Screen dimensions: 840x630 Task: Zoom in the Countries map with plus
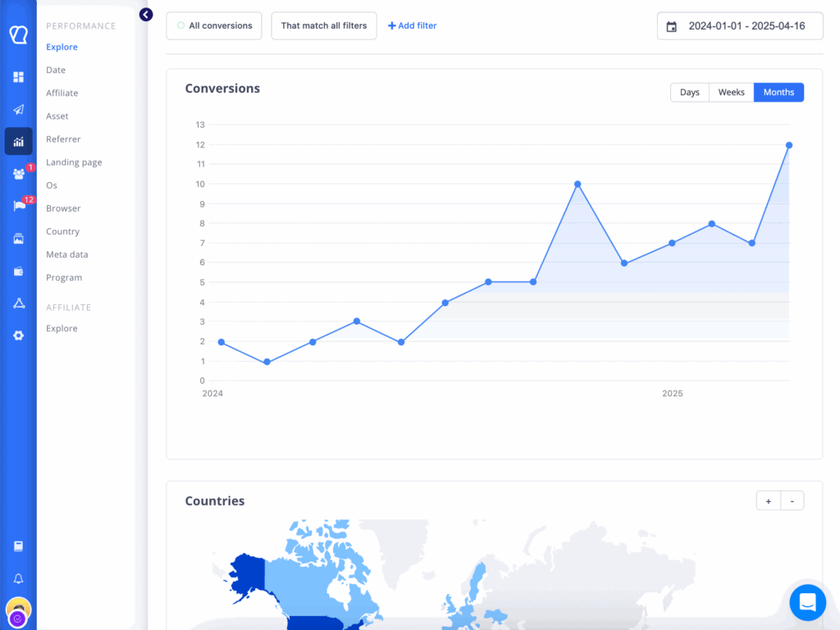768,500
